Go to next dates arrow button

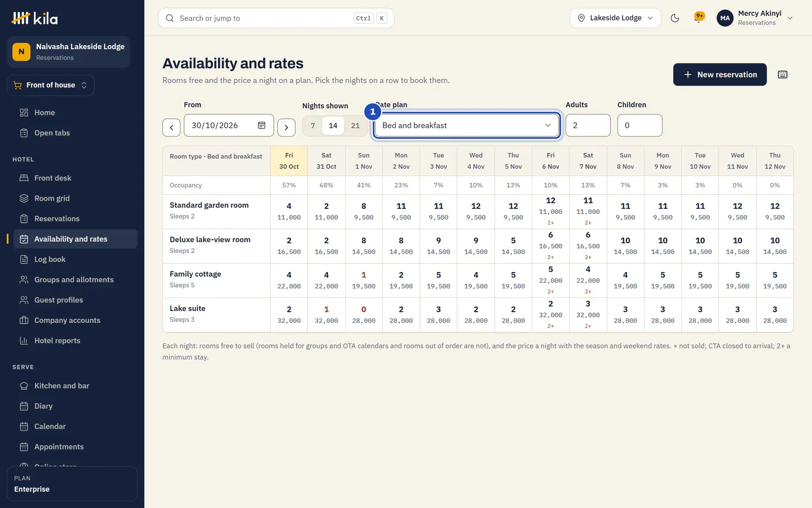coord(286,128)
